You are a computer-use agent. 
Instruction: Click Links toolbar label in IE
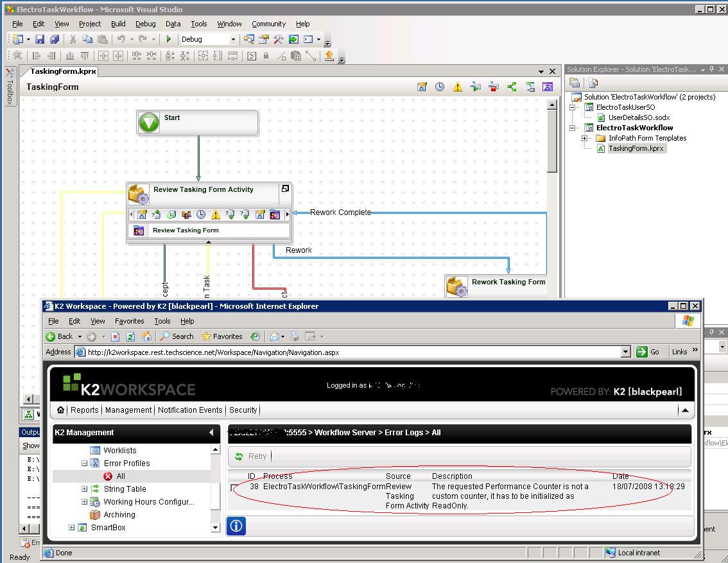pos(679,352)
